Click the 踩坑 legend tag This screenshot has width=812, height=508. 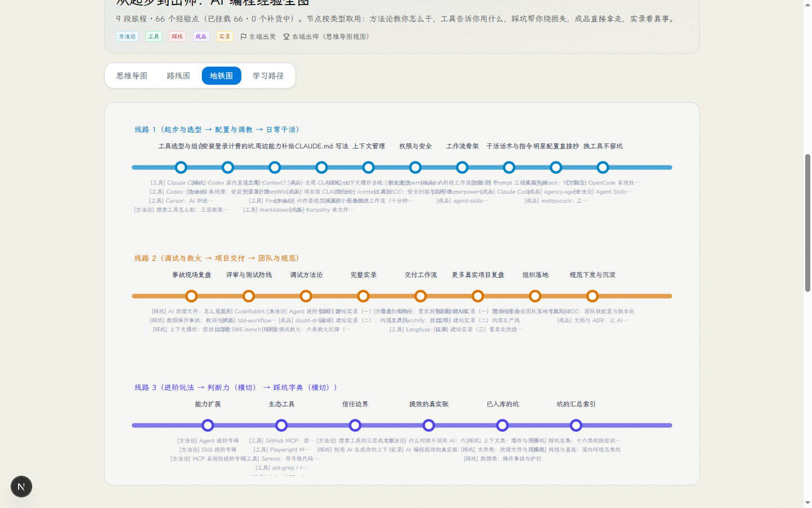coord(178,37)
